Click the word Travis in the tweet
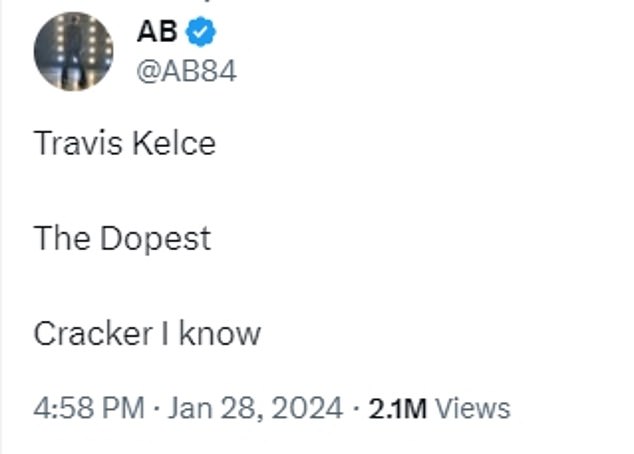Screen dimensions: 634x454 coord(80,143)
